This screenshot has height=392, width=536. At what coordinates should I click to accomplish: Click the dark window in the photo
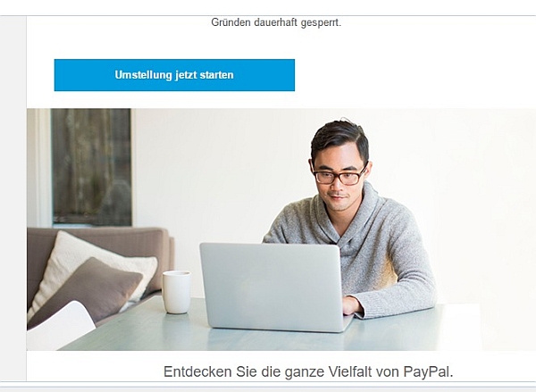[x=91, y=167]
